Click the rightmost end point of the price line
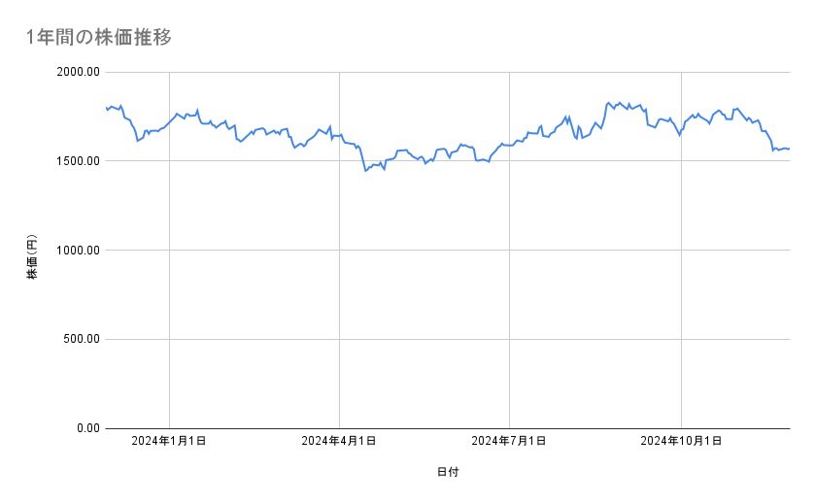815x504 pixels. (789, 149)
